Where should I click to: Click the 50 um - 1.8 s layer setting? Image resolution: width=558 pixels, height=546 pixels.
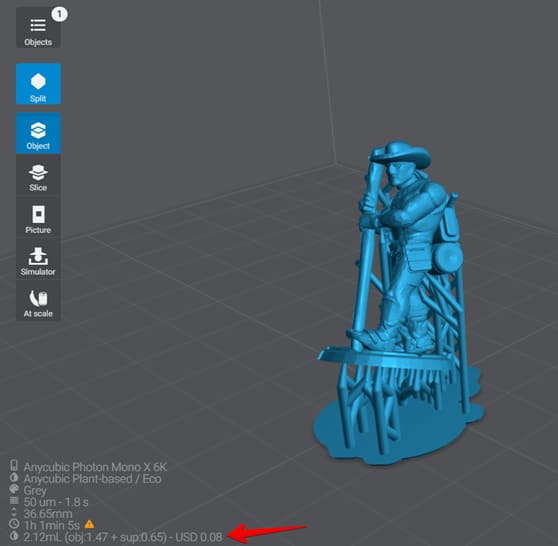click(x=56, y=502)
